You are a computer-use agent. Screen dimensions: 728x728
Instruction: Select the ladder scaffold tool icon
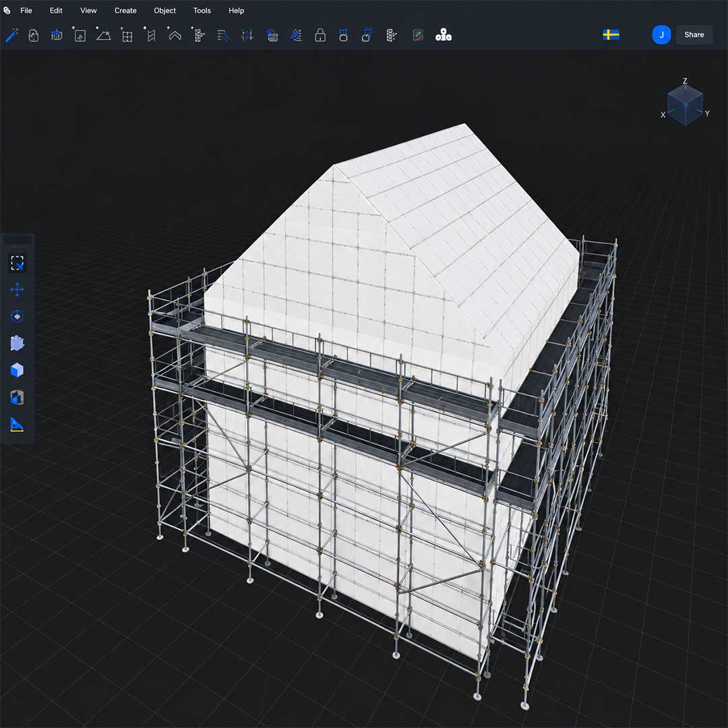click(x=150, y=35)
